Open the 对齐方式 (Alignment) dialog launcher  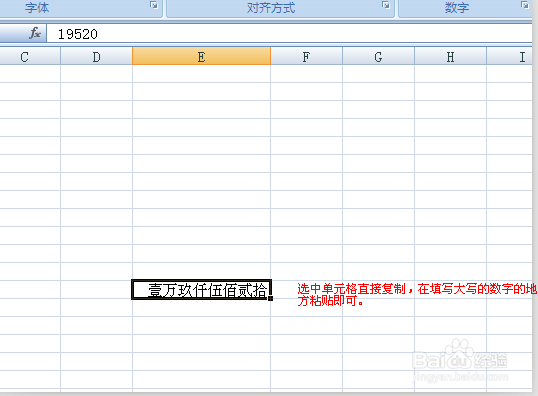386,5
